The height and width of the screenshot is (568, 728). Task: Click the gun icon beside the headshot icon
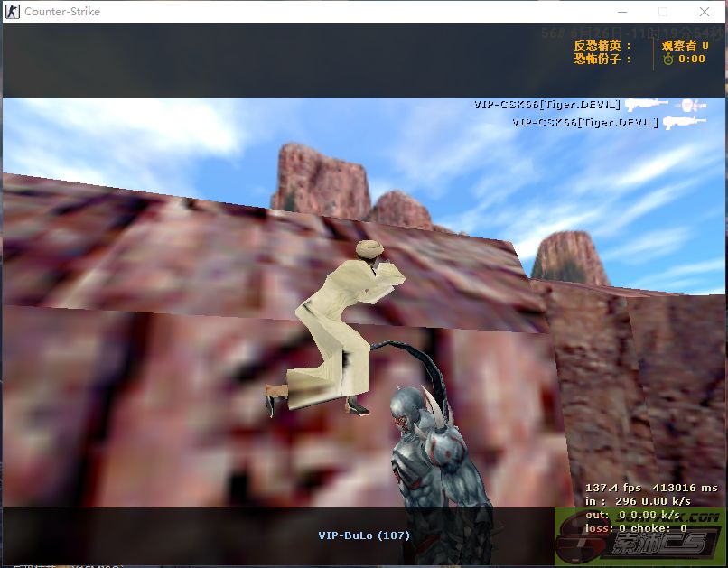647,105
